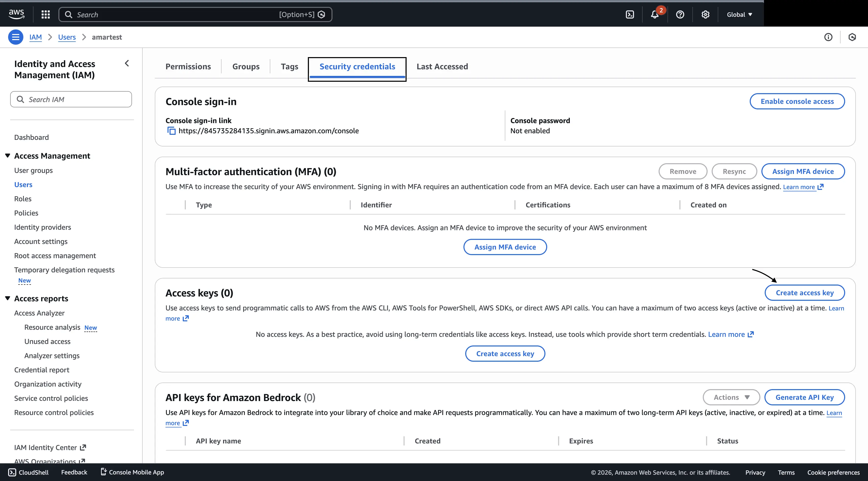The width and height of the screenshot is (868, 481).
Task: Open Analyzer settings in sidebar
Action: pos(52,356)
